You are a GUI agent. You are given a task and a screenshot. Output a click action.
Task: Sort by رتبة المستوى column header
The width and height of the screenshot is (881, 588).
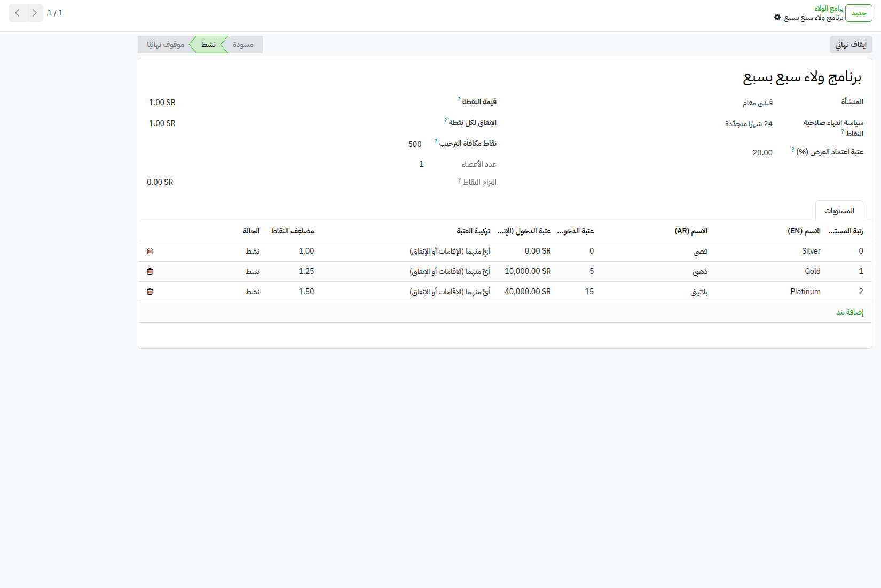[846, 231]
